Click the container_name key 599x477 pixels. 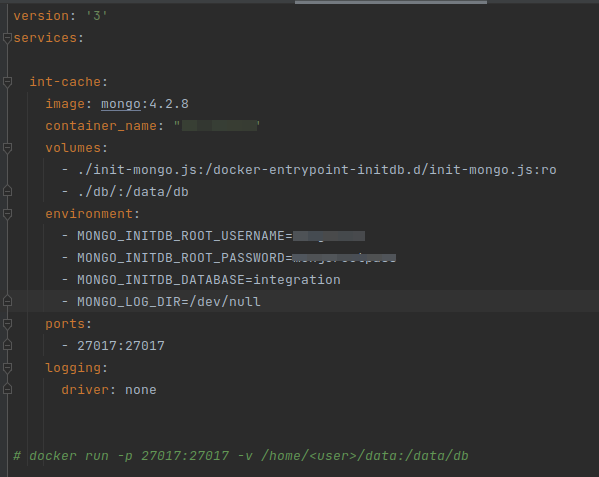(x=101, y=126)
